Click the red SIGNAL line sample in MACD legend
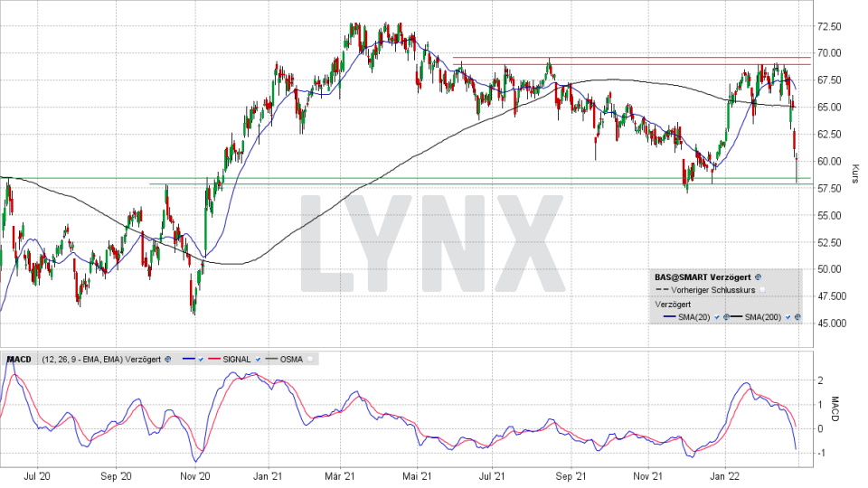This screenshot has height=488, width=868. pos(214,359)
